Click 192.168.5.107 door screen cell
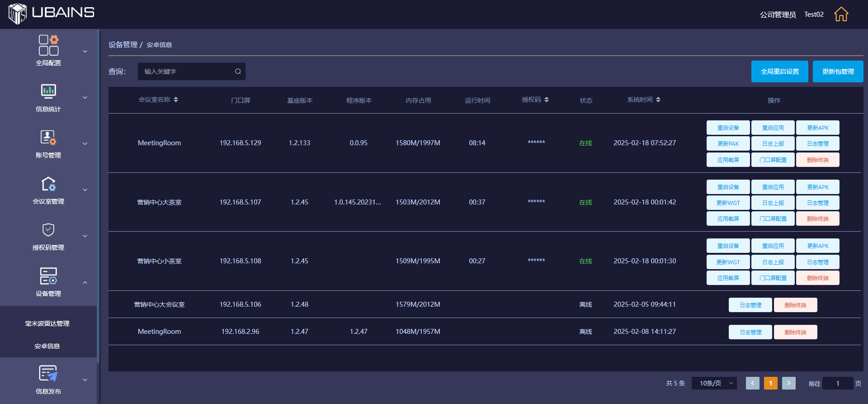 (241, 202)
